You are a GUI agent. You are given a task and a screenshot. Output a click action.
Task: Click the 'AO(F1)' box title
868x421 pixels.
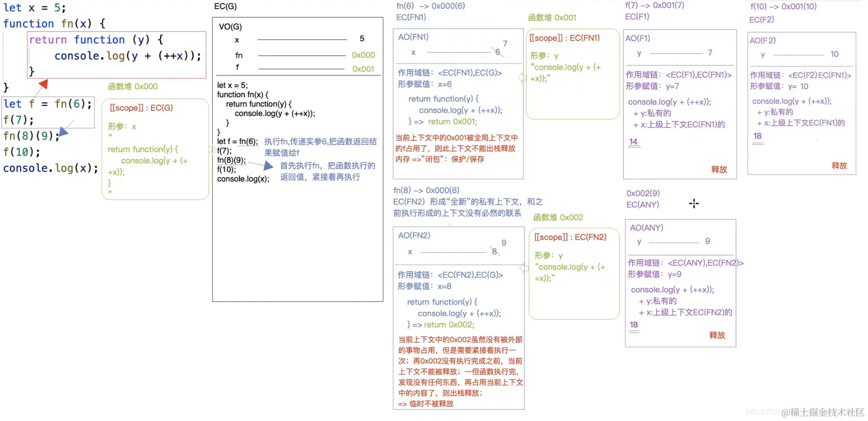point(638,38)
